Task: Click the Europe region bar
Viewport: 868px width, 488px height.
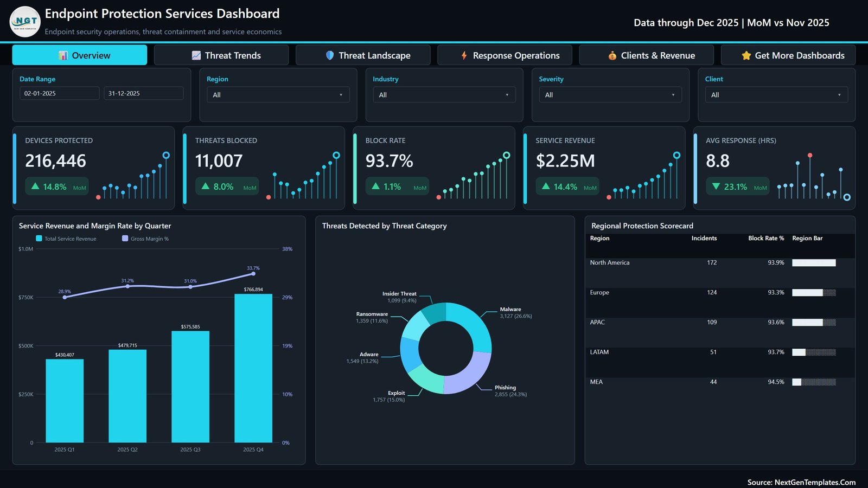Action: click(x=814, y=293)
